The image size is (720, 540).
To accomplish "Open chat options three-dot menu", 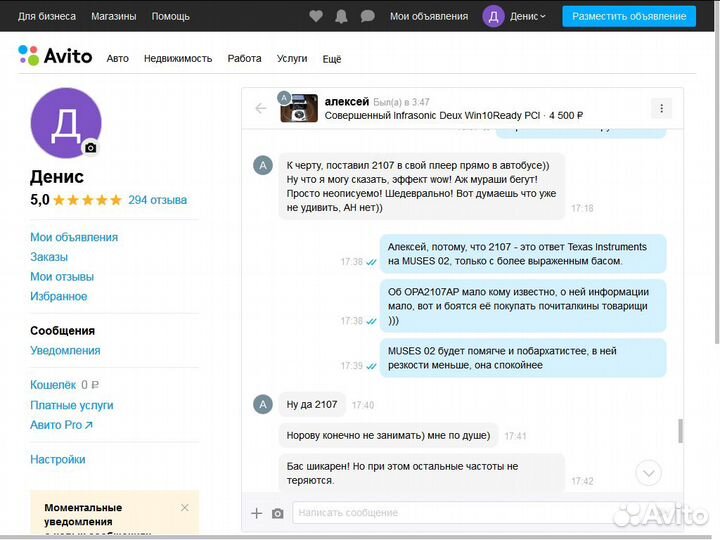I will pyautogui.click(x=661, y=108).
